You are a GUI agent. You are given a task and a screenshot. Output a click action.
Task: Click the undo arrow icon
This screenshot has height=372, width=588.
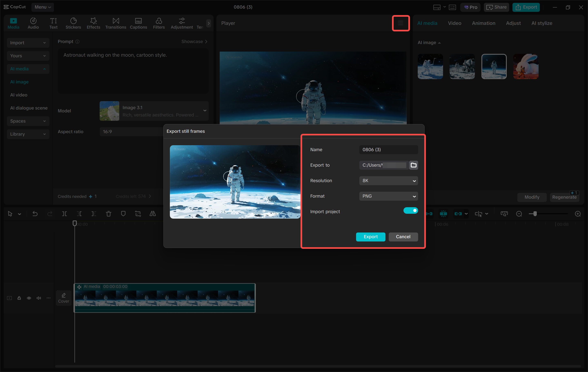tap(35, 214)
